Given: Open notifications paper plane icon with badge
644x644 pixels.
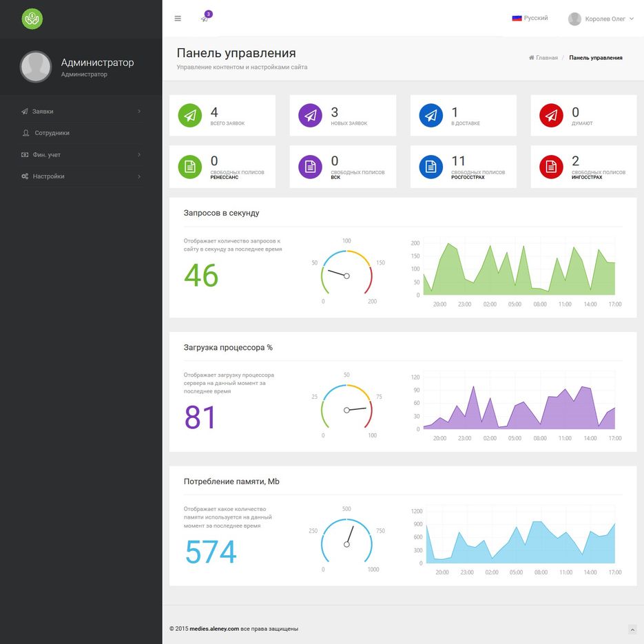Looking at the screenshot, I should click(x=205, y=19).
